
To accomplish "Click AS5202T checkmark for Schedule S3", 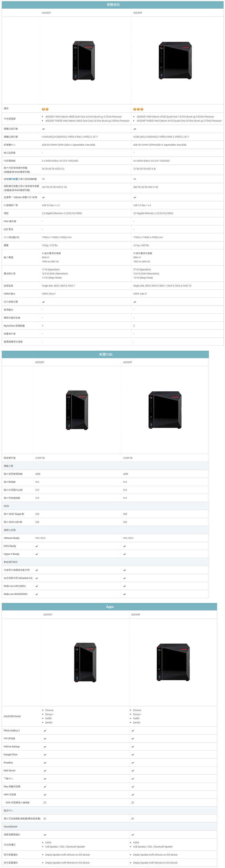I will coord(37,578).
